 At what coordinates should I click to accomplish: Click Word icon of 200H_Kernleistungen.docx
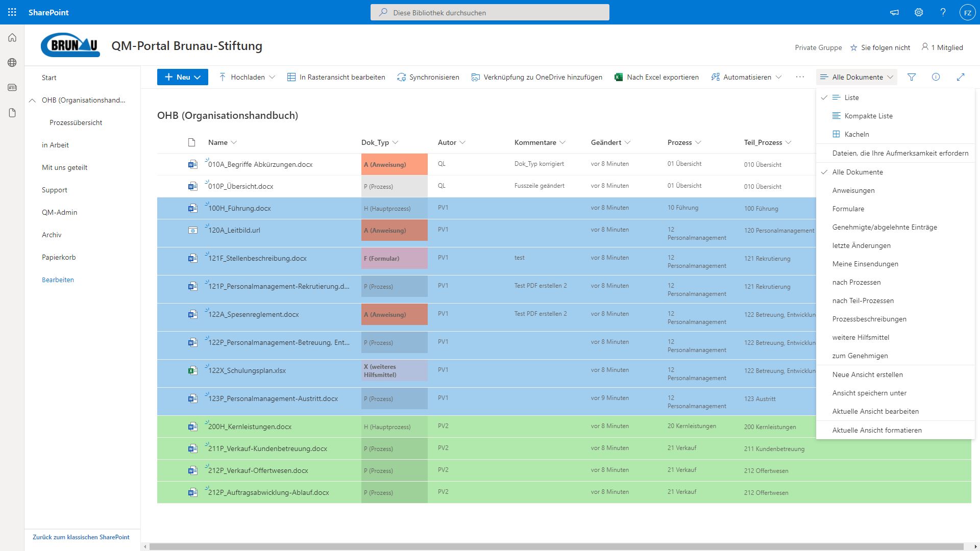(192, 427)
